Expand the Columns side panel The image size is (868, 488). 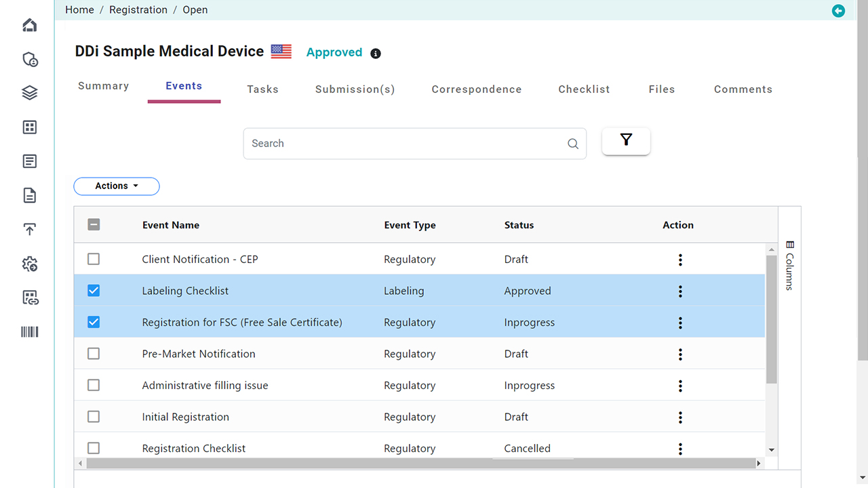coord(789,265)
